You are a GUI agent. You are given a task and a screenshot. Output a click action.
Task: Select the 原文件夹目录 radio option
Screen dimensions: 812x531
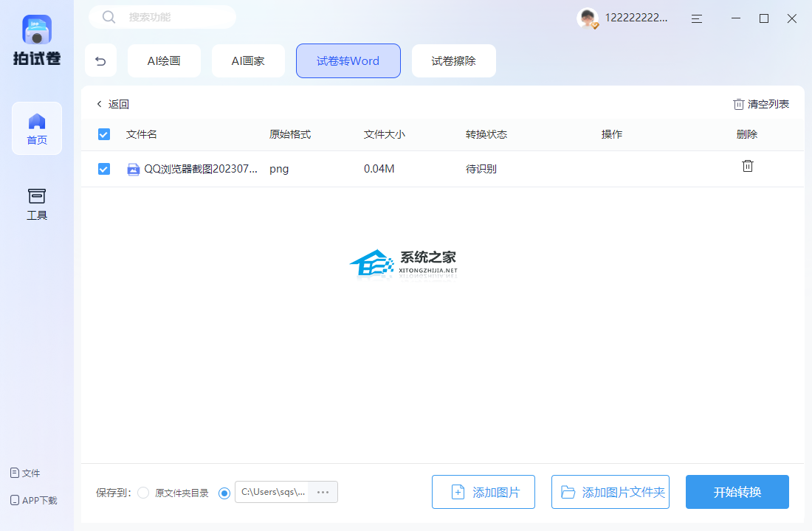pyautogui.click(x=143, y=493)
